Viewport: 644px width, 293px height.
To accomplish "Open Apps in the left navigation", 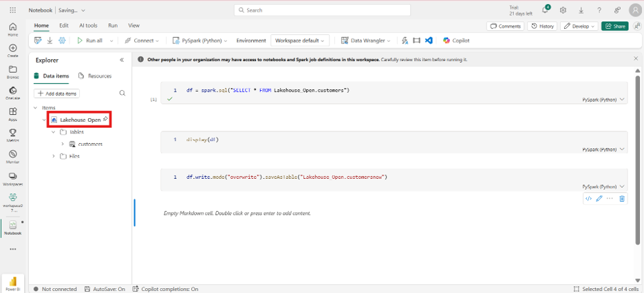I will tap(13, 113).
